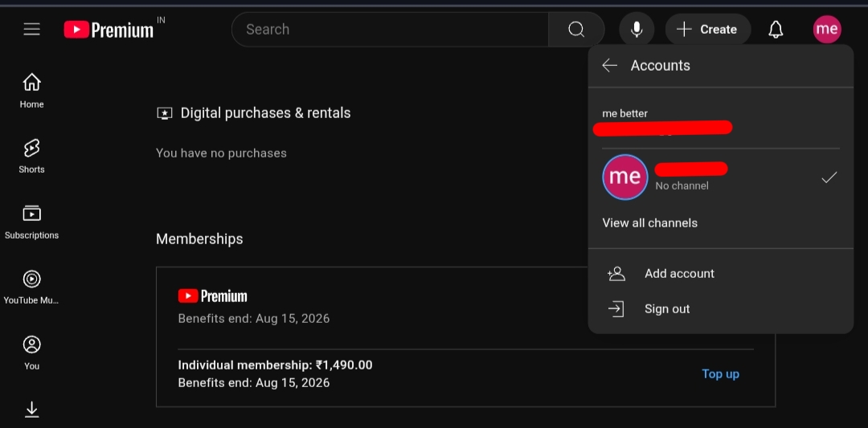Click the search magnifier button
The image size is (868, 428).
576,30
